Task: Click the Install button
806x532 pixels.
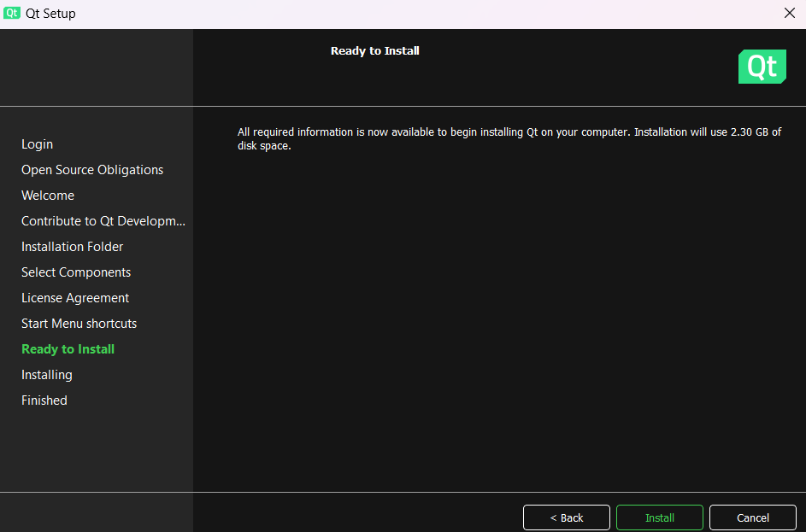Action: 660,517
